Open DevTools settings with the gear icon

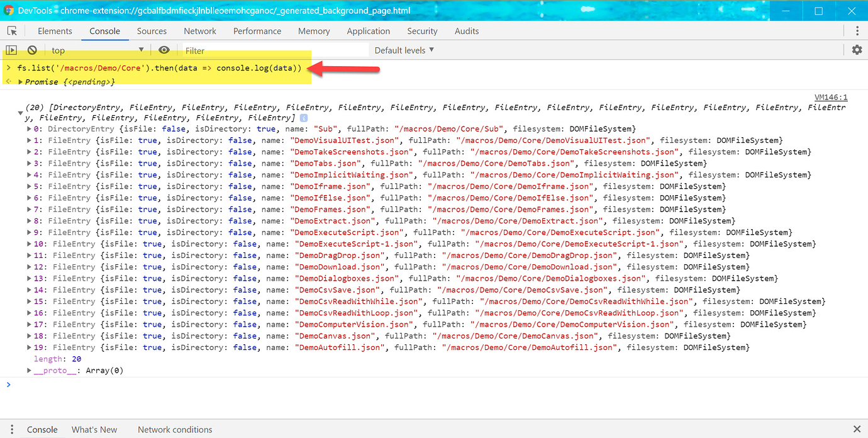click(x=857, y=50)
